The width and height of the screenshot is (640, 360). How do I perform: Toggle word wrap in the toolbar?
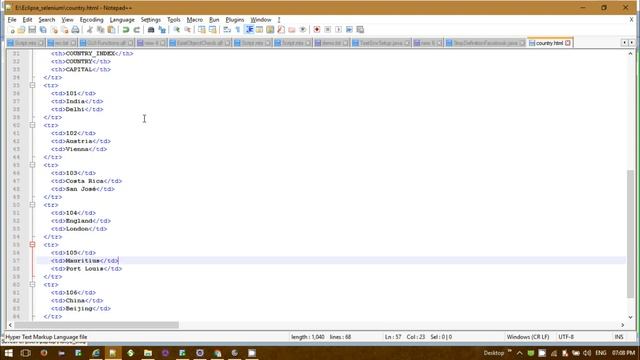(x=227, y=30)
